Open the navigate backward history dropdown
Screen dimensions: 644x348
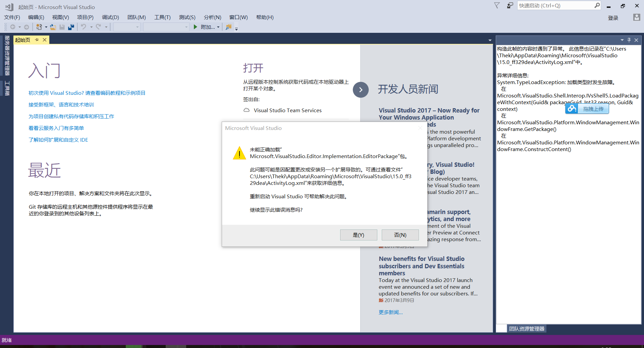tap(19, 27)
